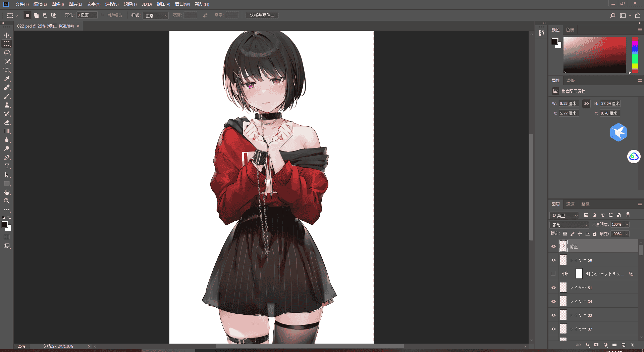Click the toolbar foreground color swatch
Screen dimensions: 644x352
5,225
